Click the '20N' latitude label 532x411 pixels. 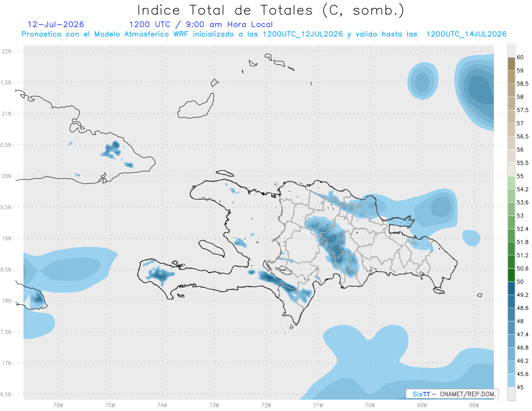click(x=8, y=176)
